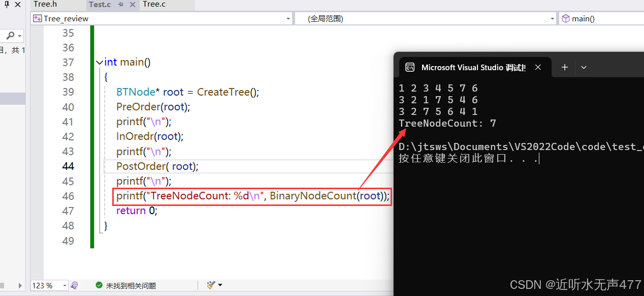Click console output line 3 2 1 7 5 4 6
Image resolution: width=644 pixels, height=296 pixels.
point(438,100)
